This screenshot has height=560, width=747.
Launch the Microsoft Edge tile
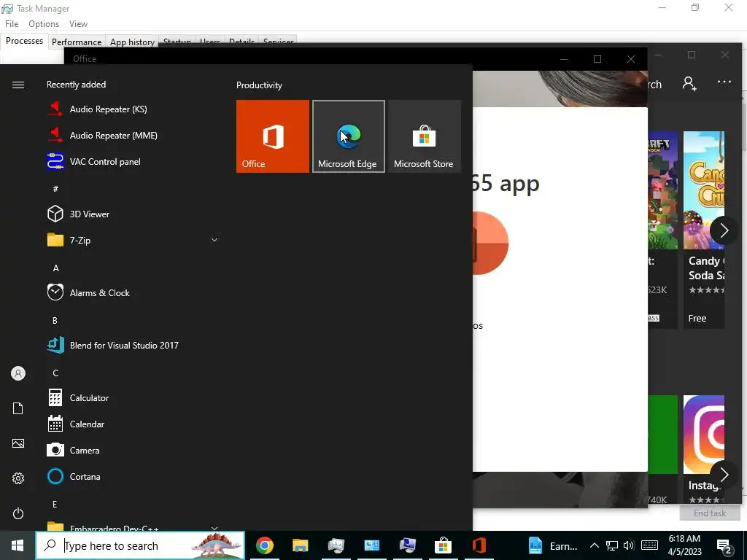(348, 136)
